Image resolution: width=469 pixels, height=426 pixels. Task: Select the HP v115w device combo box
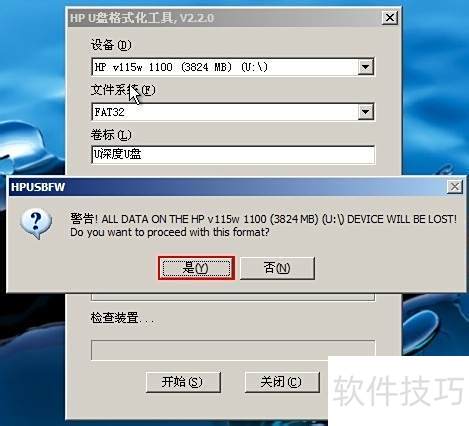point(233,67)
